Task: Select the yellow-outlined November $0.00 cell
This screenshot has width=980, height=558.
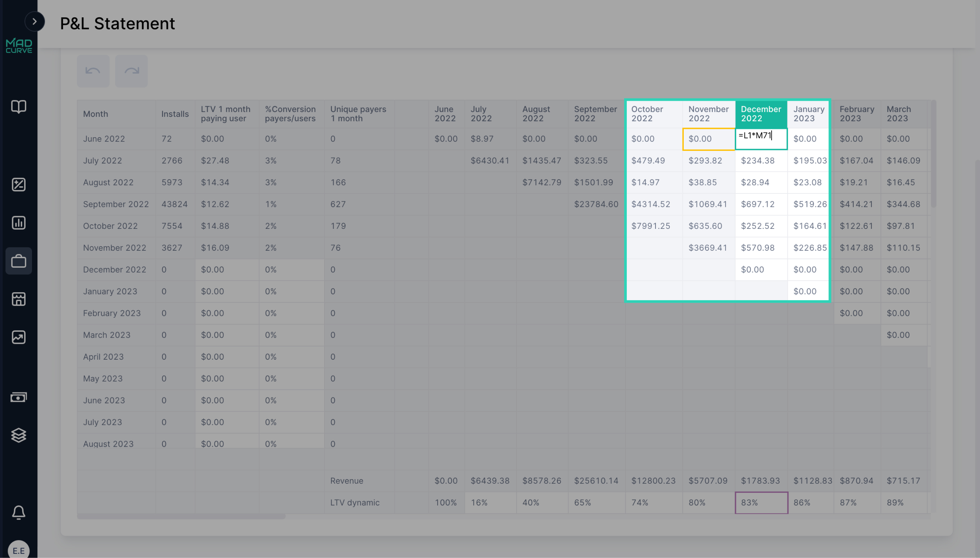Action: 708,139
